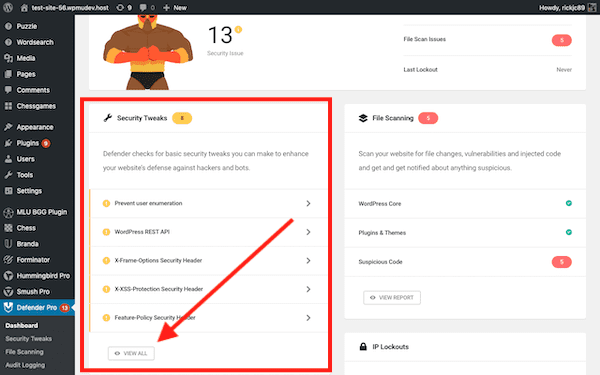Click the Pages icon in the sidebar
The height and width of the screenshot is (375, 600).
coord(8,74)
